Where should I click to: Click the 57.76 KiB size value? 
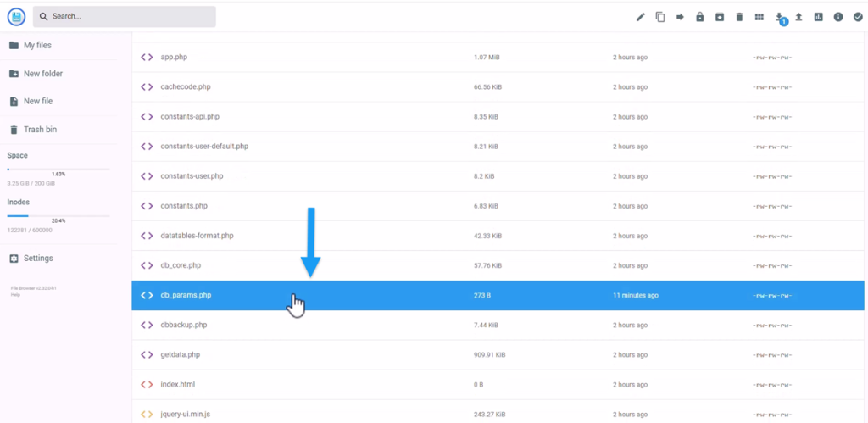coord(487,266)
